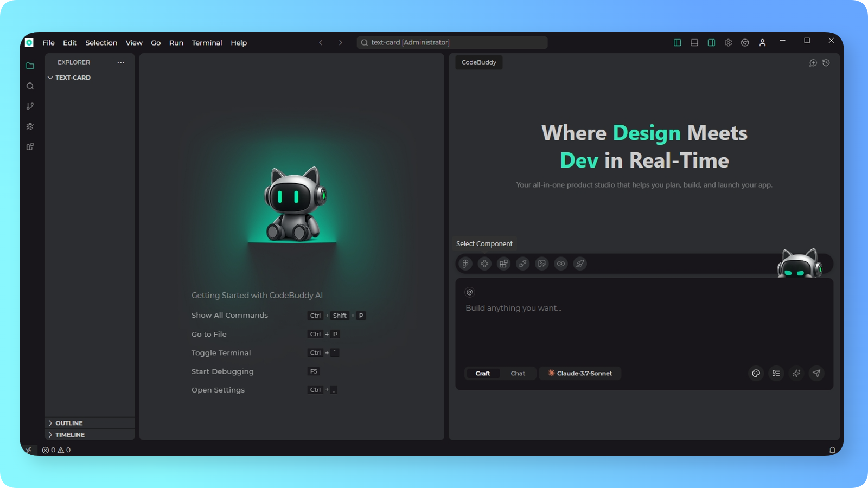Image resolution: width=868 pixels, height=488 pixels.
Task: Open the Run menu
Action: tap(176, 43)
